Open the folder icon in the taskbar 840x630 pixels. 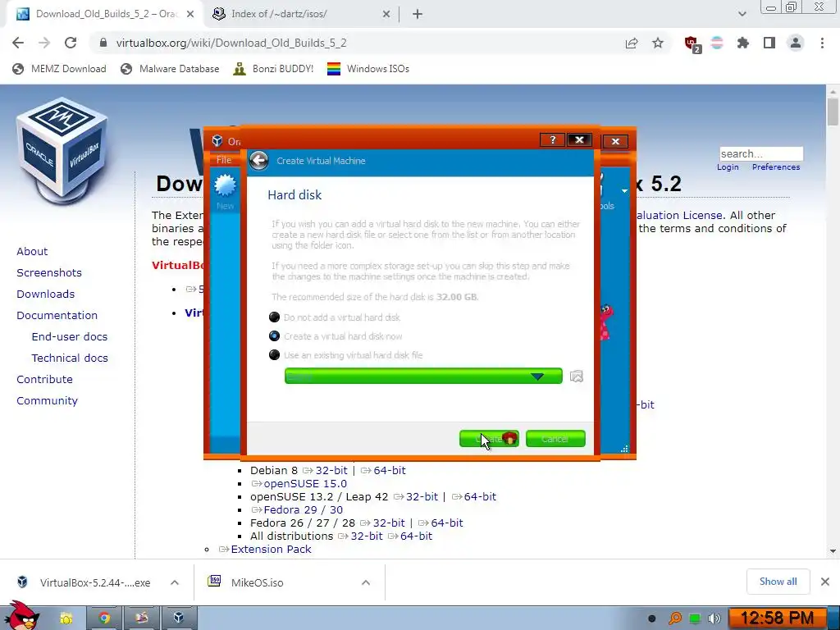click(x=66, y=619)
